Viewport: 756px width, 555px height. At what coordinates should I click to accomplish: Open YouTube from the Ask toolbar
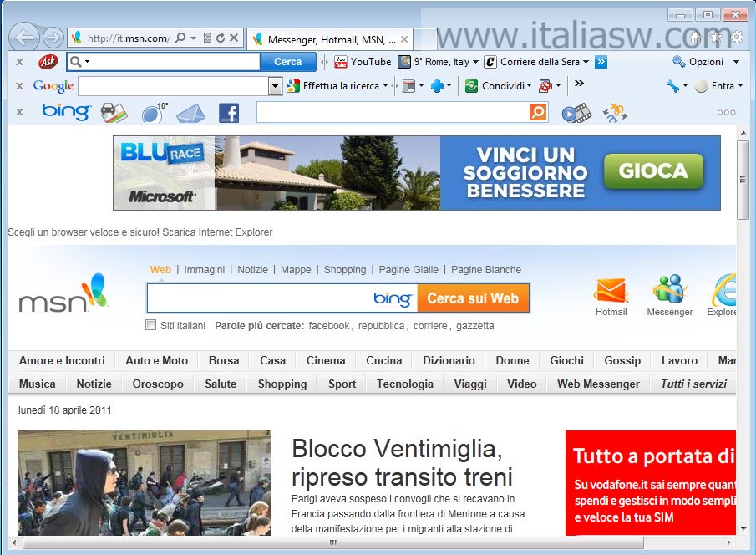pyautogui.click(x=363, y=62)
